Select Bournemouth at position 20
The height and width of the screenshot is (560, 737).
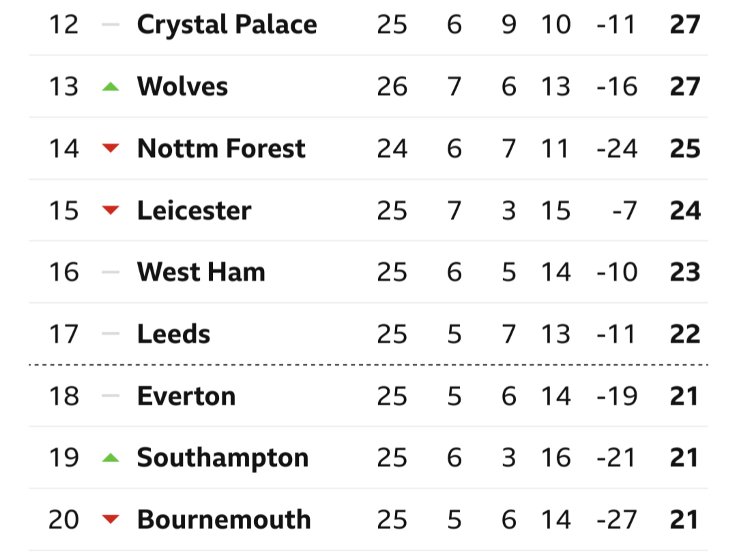225,520
